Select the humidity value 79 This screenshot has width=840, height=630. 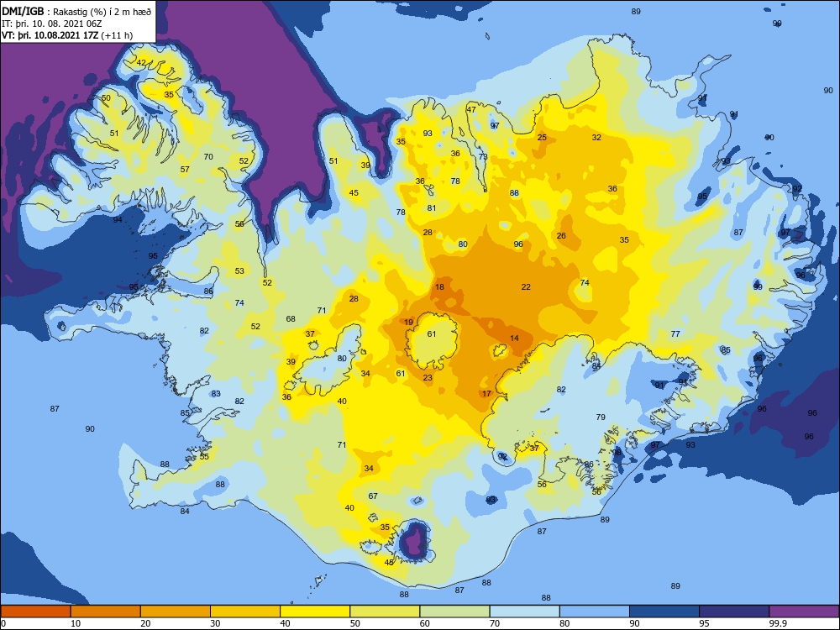coord(601,417)
